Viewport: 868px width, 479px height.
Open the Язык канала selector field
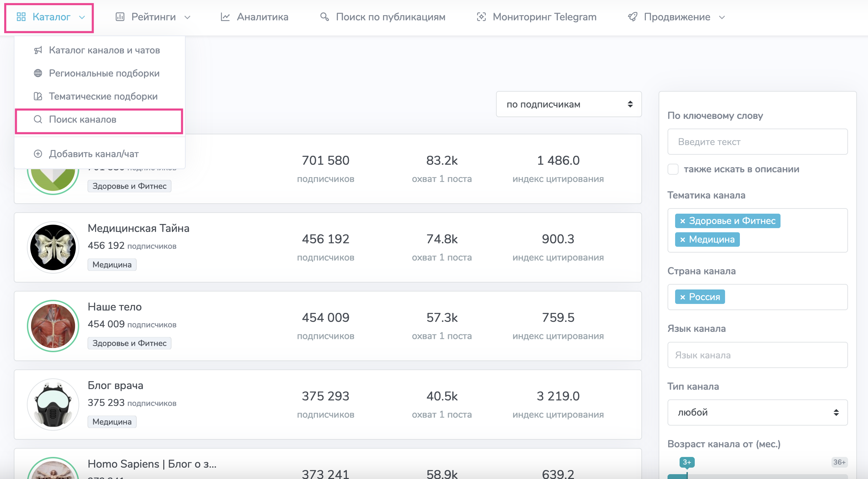(x=757, y=355)
